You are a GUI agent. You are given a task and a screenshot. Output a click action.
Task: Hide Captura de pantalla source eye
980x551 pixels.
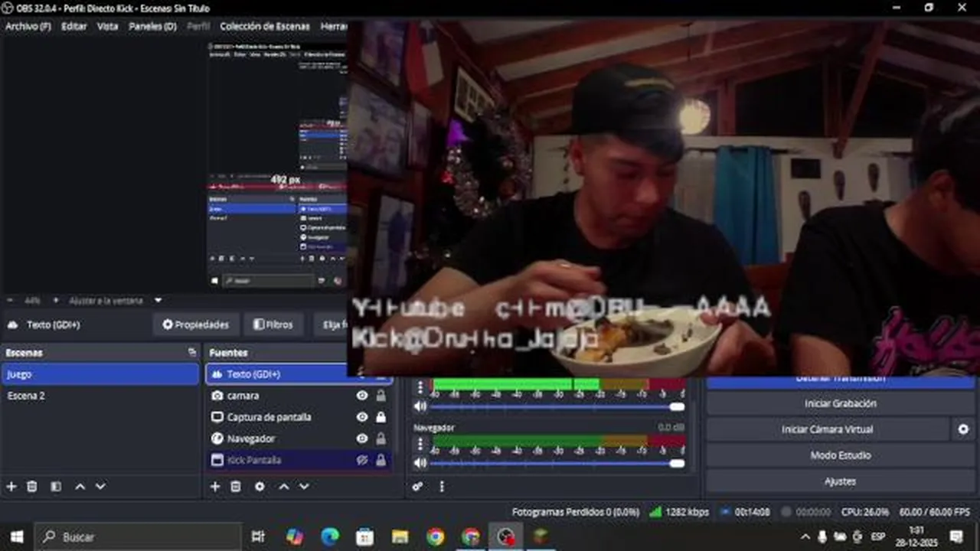point(362,417)
